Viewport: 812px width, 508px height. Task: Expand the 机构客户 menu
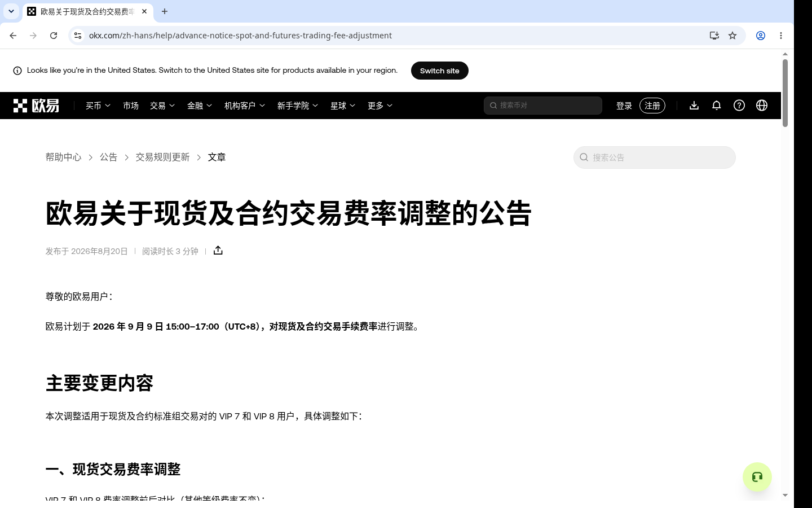tap(245, 106)
